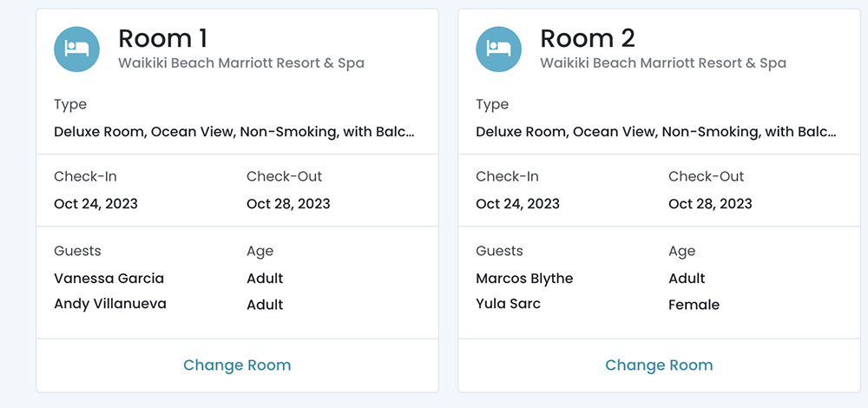Screen dimensions: 868x408
Task: Click Room 1 check-in date Oct 24, 2023
Action: click(x=95, y=204)
